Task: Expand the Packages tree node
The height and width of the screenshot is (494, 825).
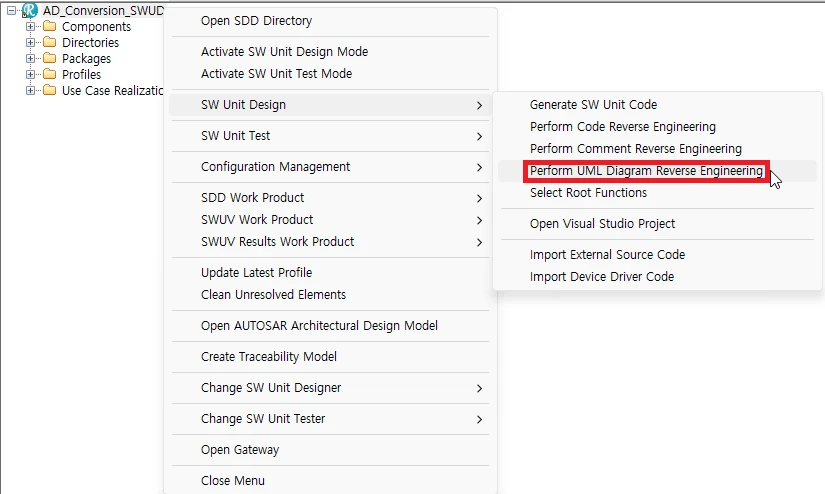Action: click(x=31, y=59)
